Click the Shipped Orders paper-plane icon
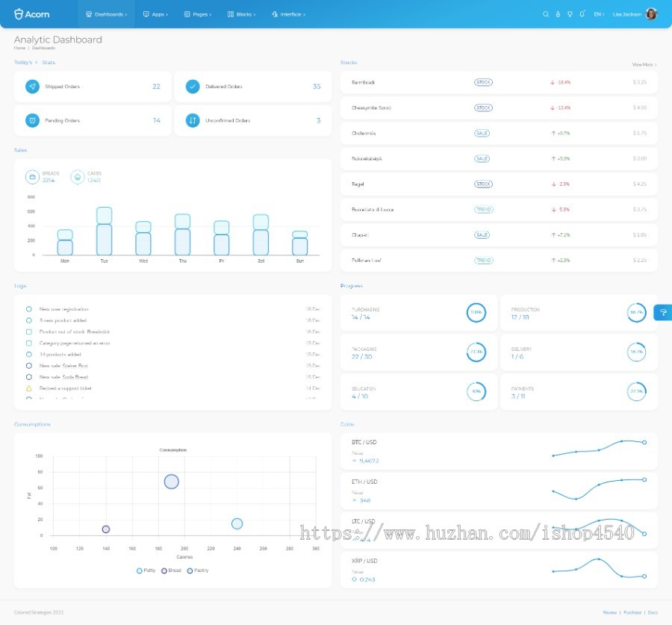This screenshot has width=672, height=625. (x=32, y=87)
